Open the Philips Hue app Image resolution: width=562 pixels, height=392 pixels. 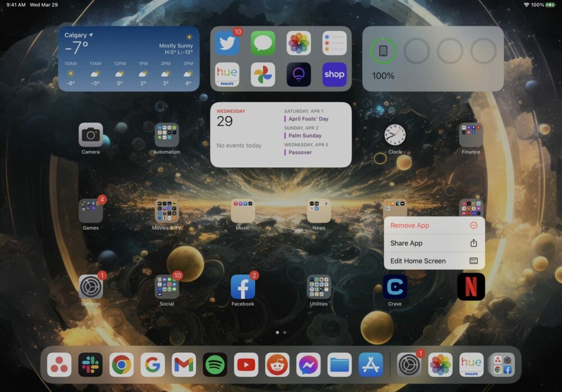click(227, 74)
